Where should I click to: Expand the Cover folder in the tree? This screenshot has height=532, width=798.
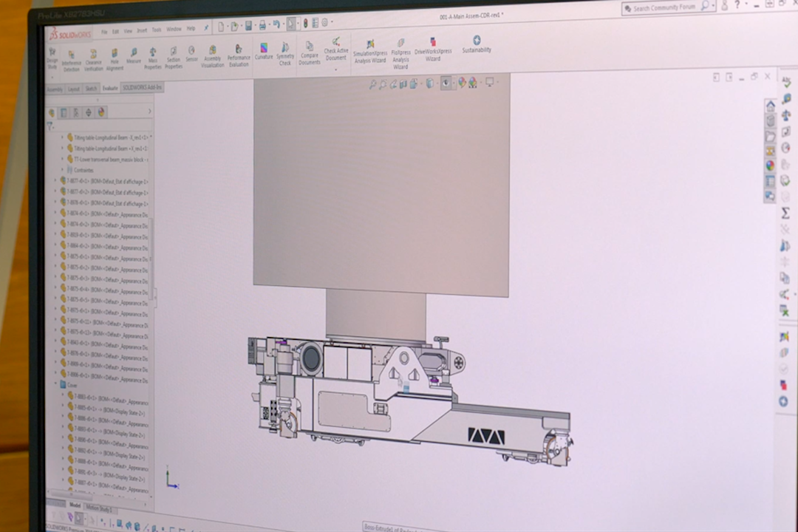coord(56,385)
